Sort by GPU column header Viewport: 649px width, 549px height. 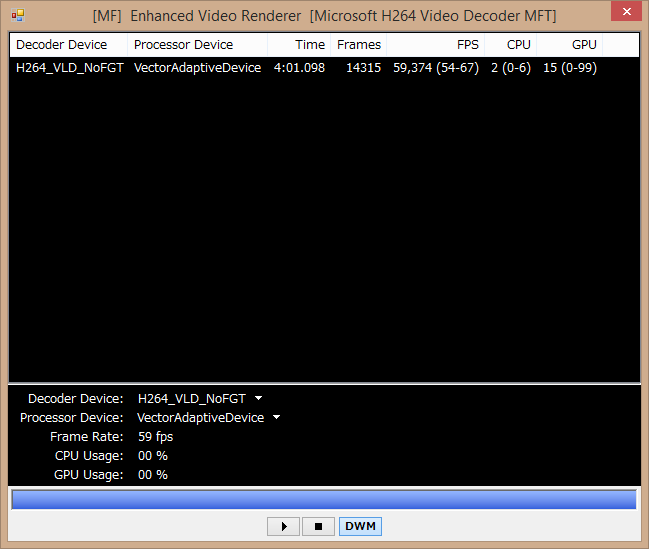tap(570, 45)
